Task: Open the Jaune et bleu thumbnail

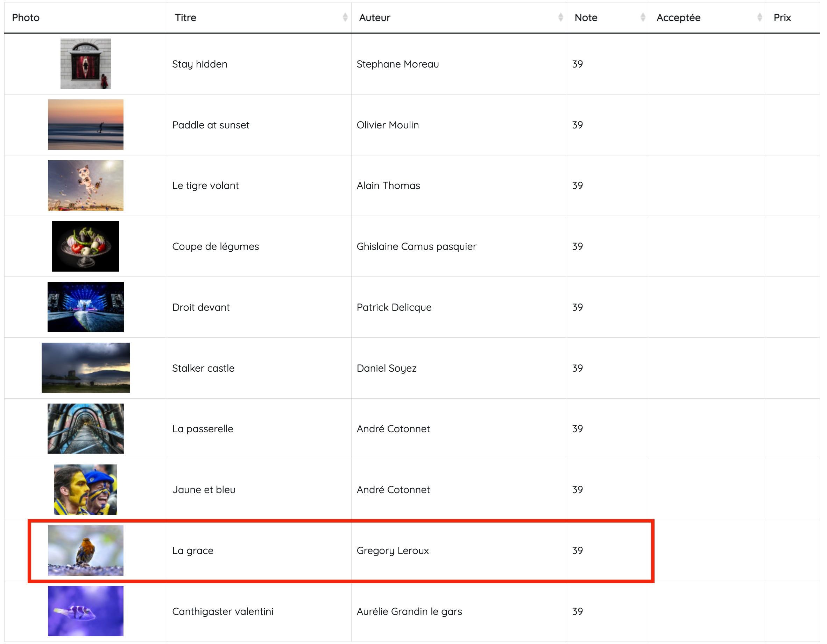Action: (86, 489)
